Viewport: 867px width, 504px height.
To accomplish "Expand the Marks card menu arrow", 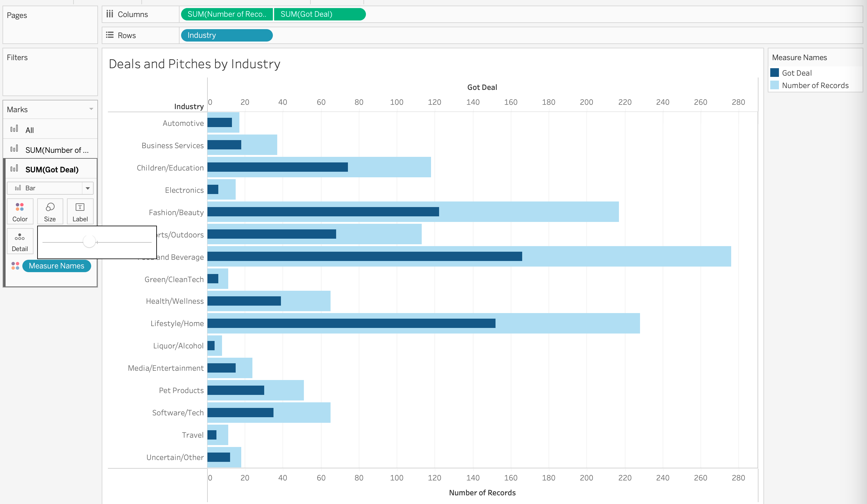I will click(91, 109).
